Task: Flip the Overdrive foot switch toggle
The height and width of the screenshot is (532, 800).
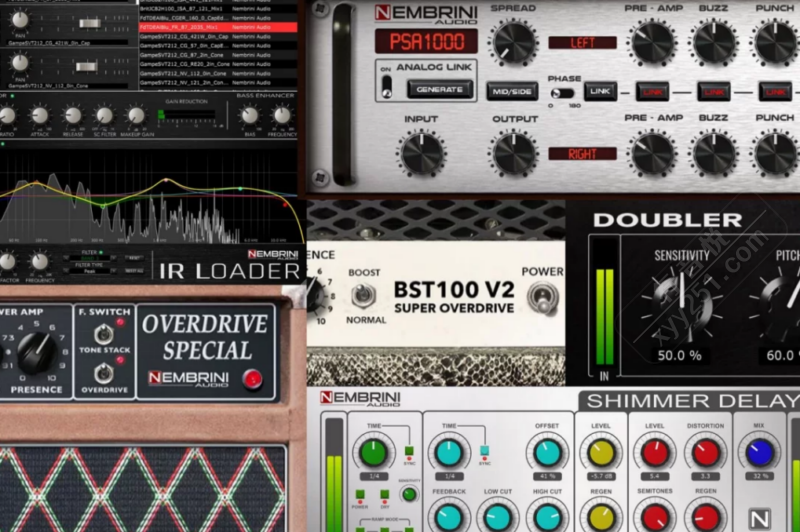Action: pos(104,374)
